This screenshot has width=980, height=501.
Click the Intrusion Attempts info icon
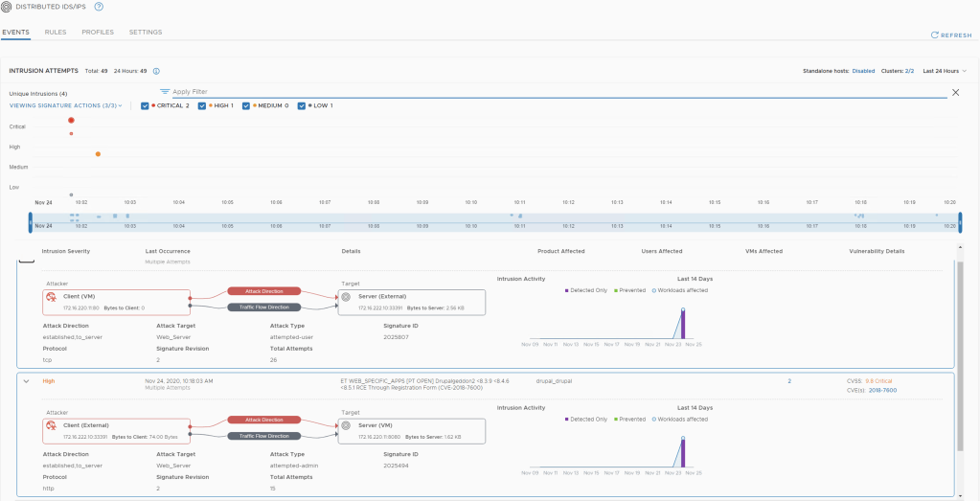coord(156,71)
